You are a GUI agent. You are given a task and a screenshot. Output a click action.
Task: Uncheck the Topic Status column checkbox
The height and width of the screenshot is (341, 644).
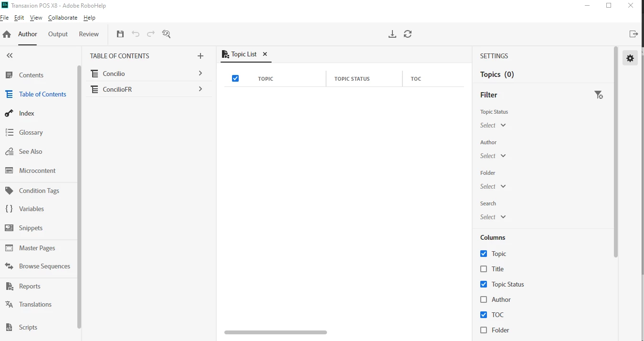click(484, 284)
